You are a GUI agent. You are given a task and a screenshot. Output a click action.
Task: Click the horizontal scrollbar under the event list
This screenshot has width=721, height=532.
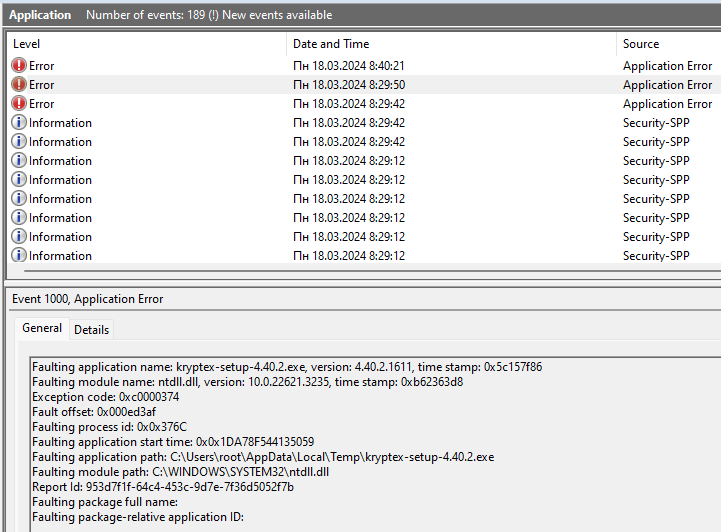point(372,271)
